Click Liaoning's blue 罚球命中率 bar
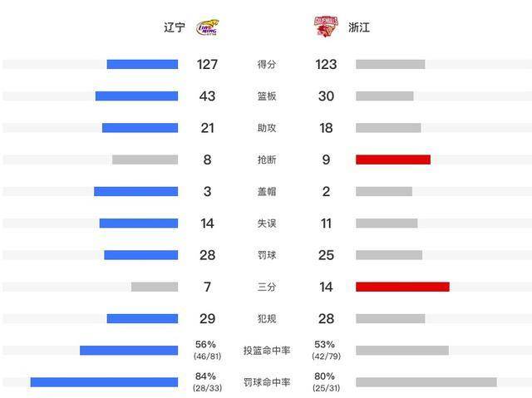Screen dimensions: 532x398 coord(104,382)
